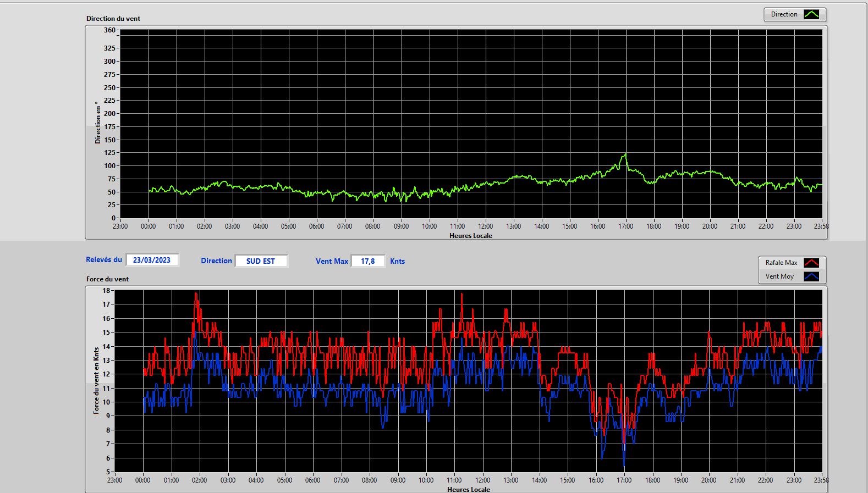Click the red gust peak near 02:00
Image resolution: width=868 pixels, height=493 pixels.
[x=196, y=293]
